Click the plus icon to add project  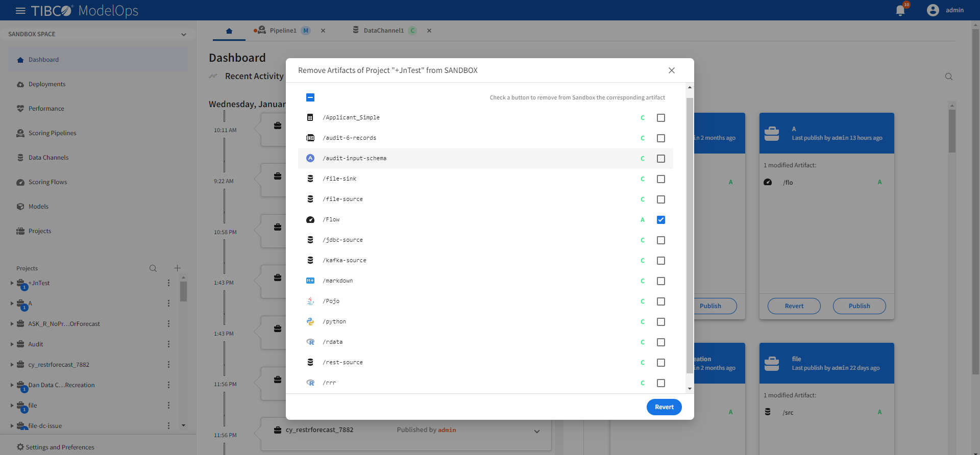(x=177, y=268)
